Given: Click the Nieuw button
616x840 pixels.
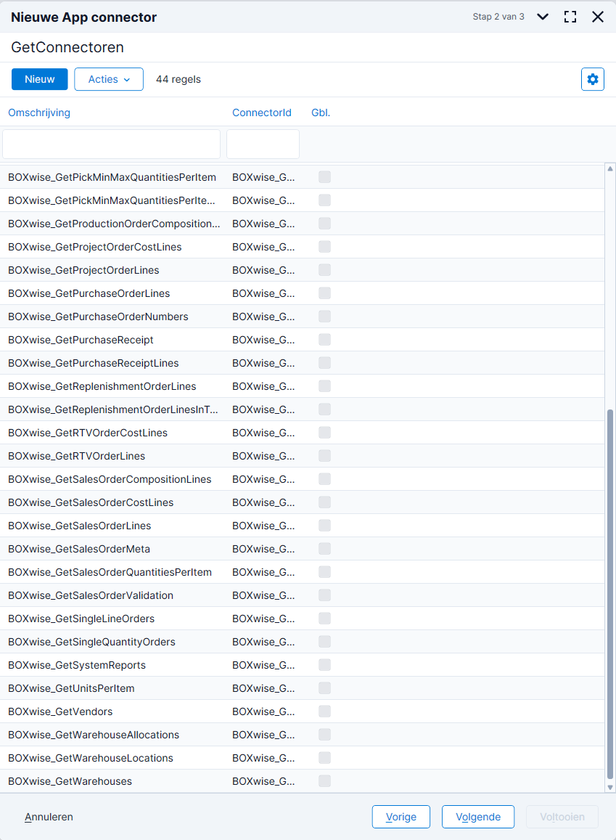Looking at the screenshot, I should coord(40,79).
